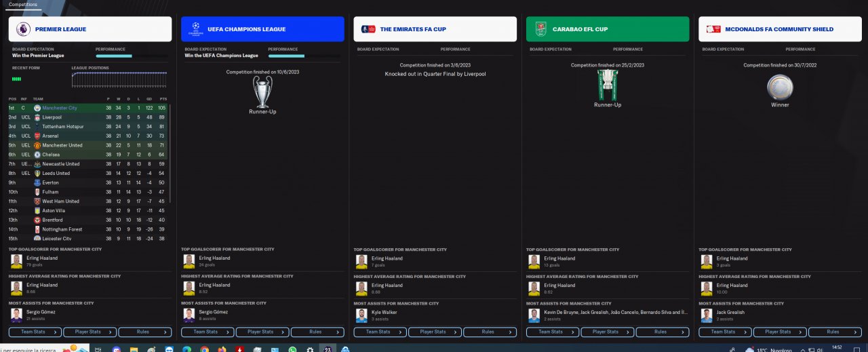
Task: Click the Manchester City crest in table
Action: click(x=37, y=108)
